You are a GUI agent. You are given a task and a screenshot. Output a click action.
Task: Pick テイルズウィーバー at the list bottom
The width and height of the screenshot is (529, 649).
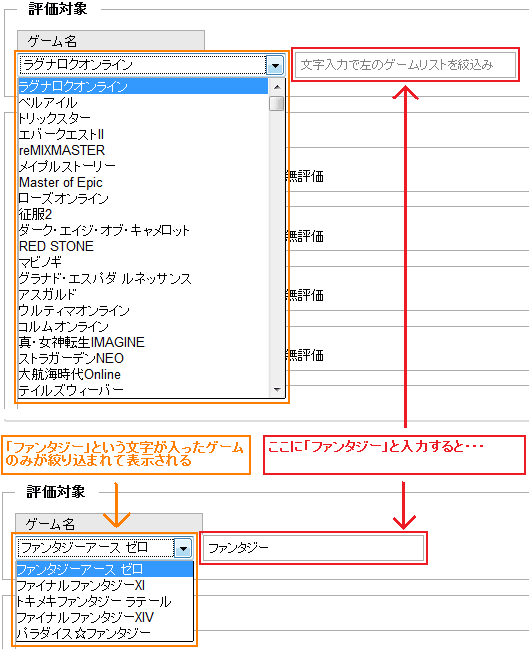143,390
